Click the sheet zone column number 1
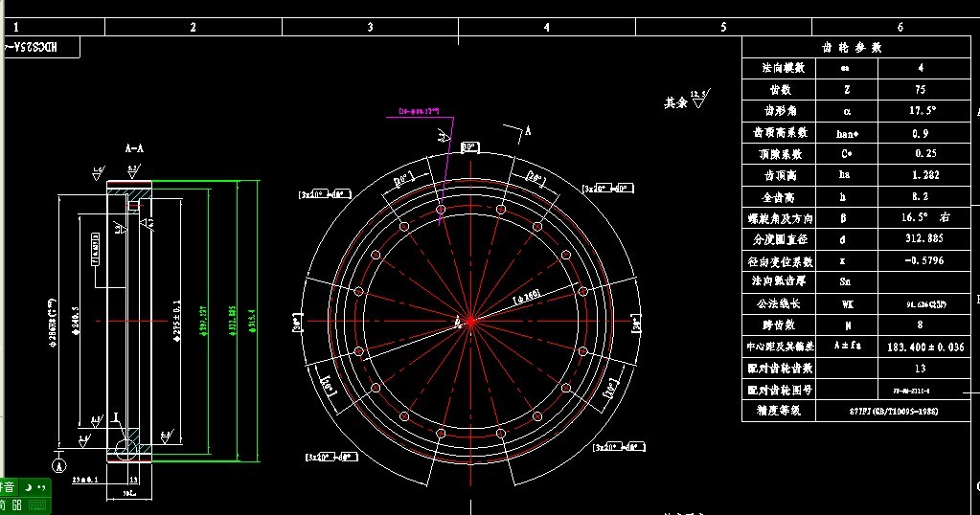Screen dimensions: 980x515 (16, 27)
